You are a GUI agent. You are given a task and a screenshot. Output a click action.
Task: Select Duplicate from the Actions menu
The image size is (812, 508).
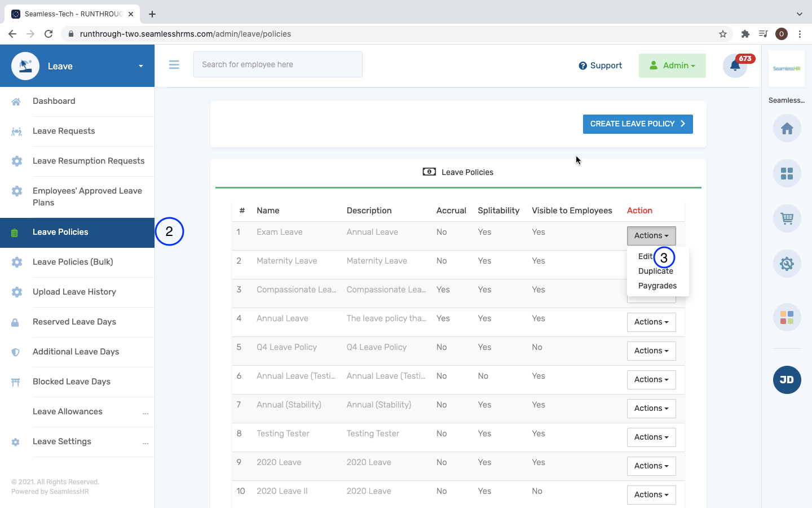655,271
